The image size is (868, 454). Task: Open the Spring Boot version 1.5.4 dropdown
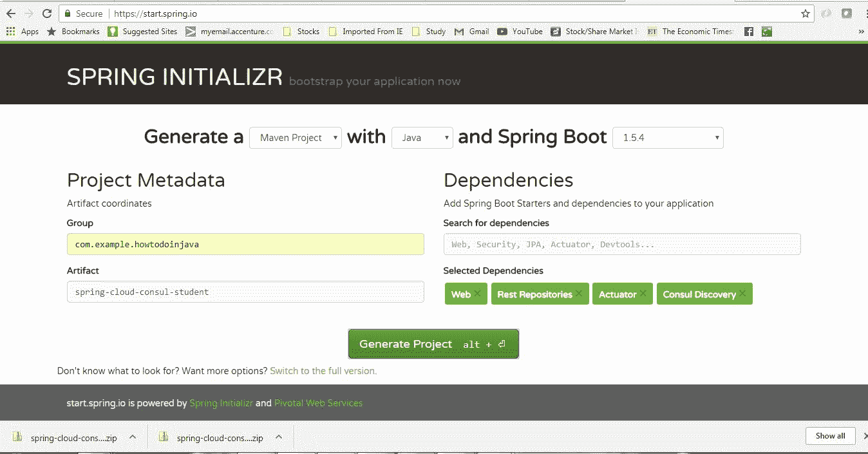pyautogui.click(x=668, y=138)
